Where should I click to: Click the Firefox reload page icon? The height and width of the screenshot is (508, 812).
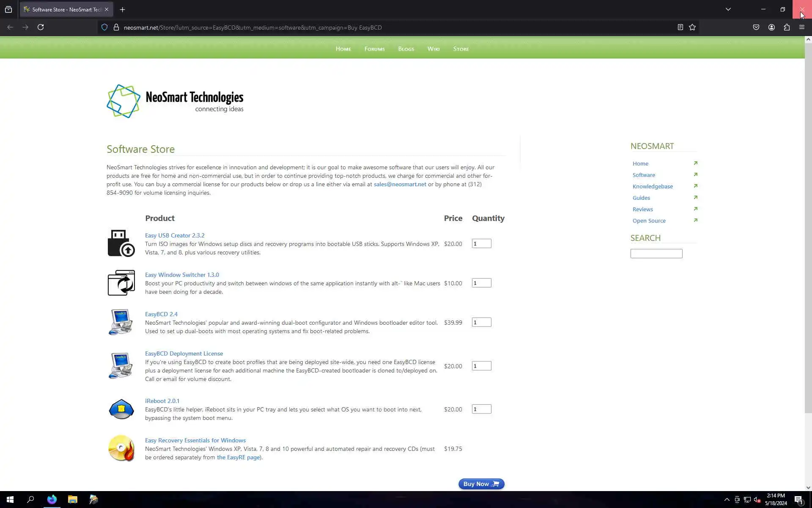41,27
